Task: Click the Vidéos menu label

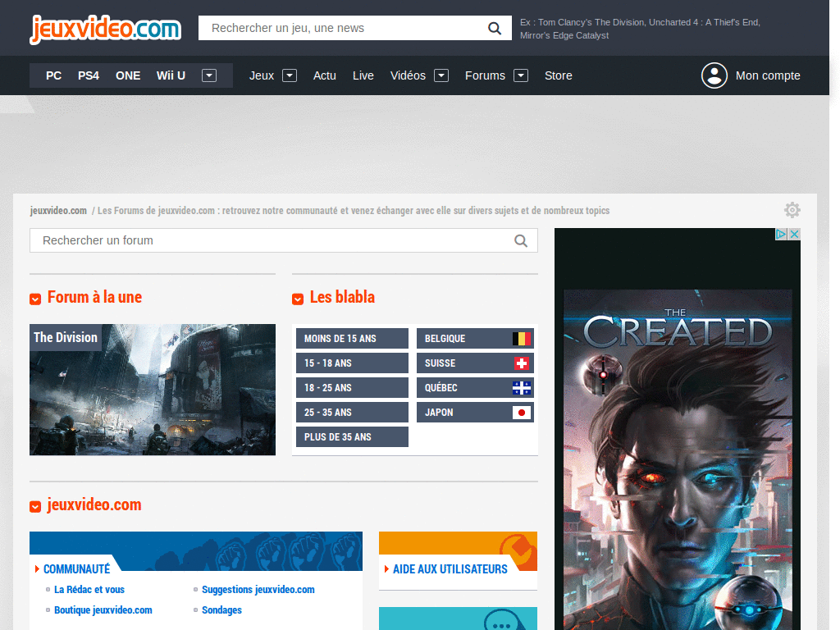Action: (x=408, y=75)
